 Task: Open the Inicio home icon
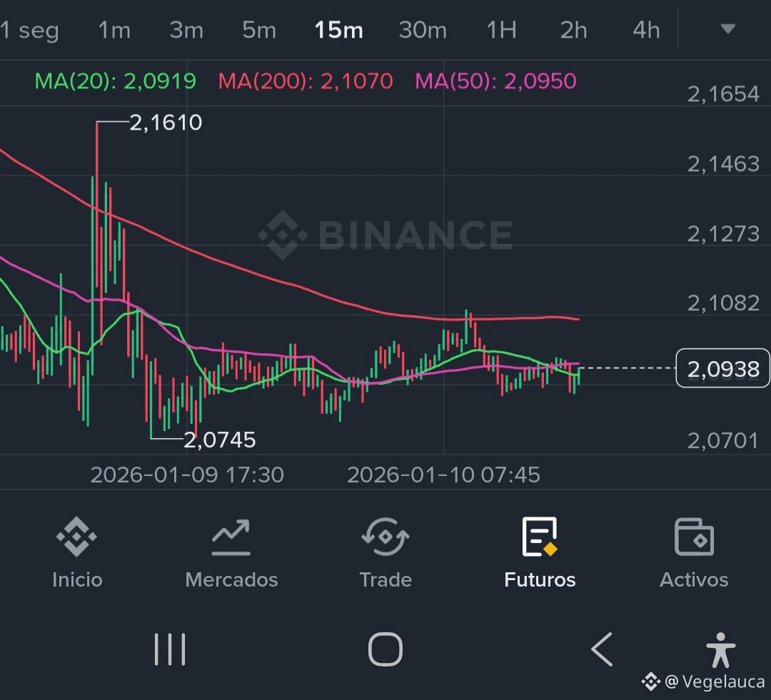click(76, 537)
